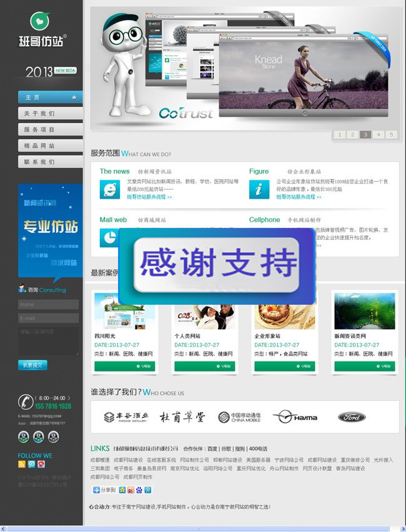Open the 搜狗 partner link
Screen dimensions: 406x532
pyautogui.click(x=240, y=448)
